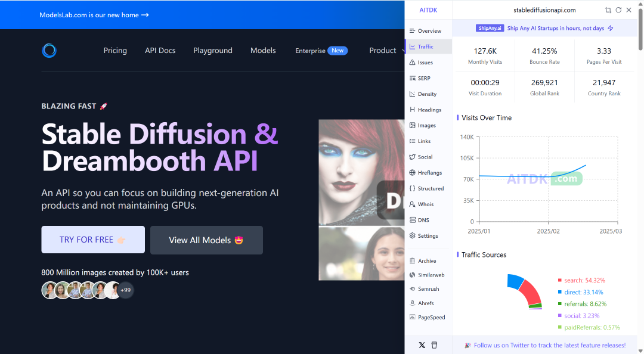This screenshot has width=644, height=354.
Task: Open the Pricing page
Action: (x=115, y=51)
